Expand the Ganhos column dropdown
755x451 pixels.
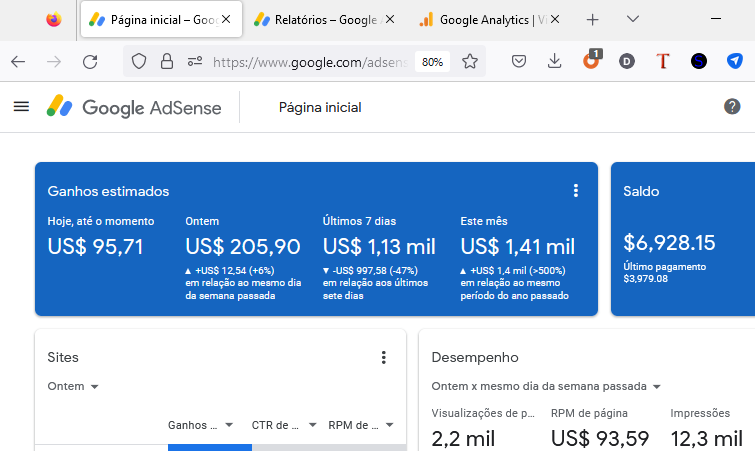[200, 425]
